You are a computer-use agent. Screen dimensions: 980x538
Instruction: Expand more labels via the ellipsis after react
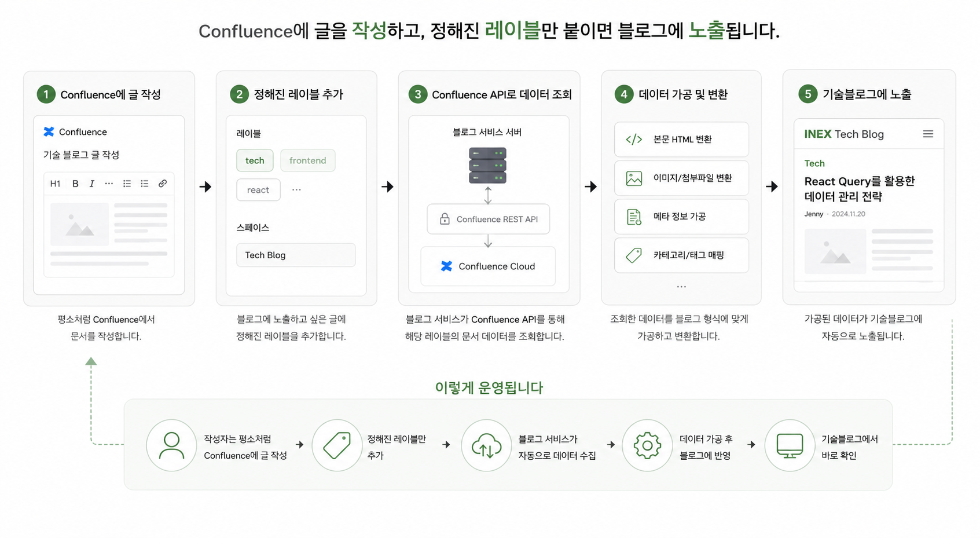[x=296, y=190]
